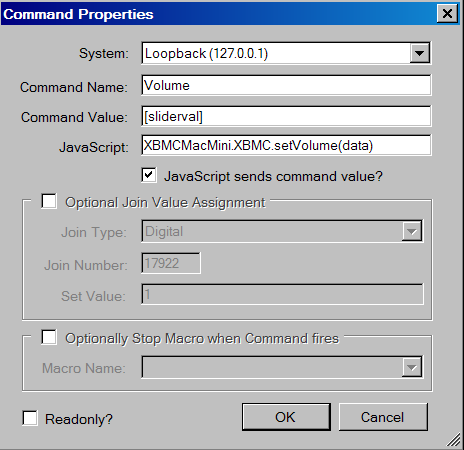Click the Command Value field with [sliderval]
The height and width of the screenshot is (450, 464).
point(286,116)
